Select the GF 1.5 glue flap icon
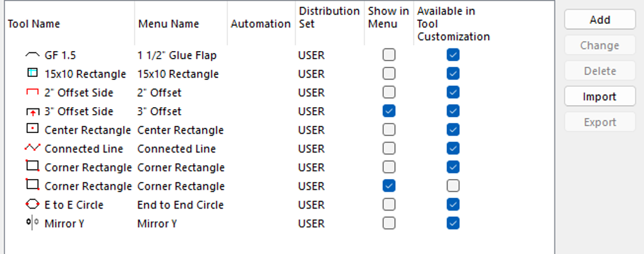The width and height of the screenshot is (644, 254). coord(32,55)
